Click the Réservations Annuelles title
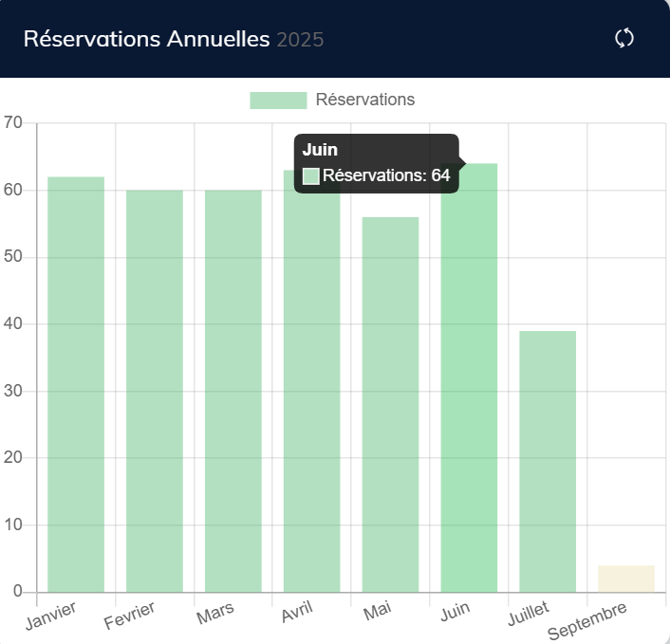Viewport: 670px width, 644px height. pos(147,39)
